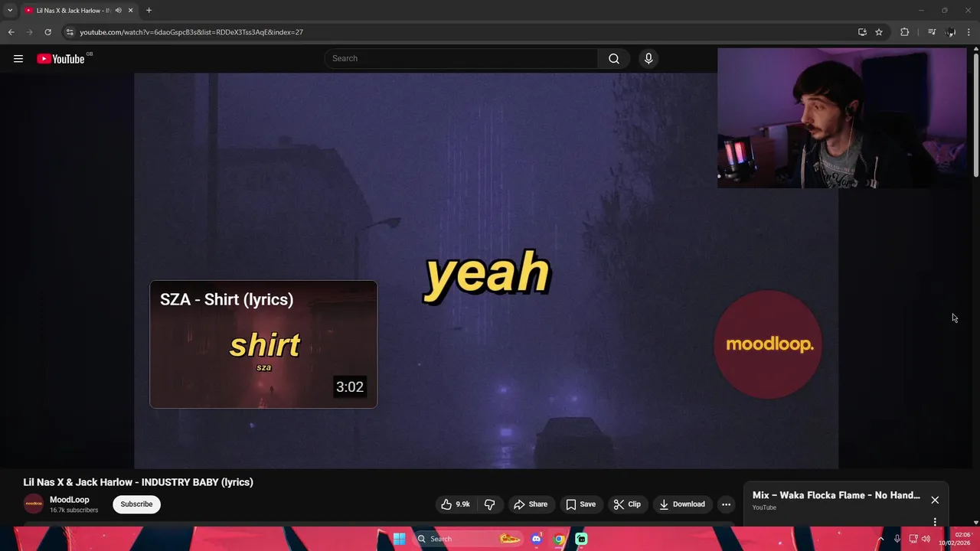Open Chrome from taskbar

point(559,539)
